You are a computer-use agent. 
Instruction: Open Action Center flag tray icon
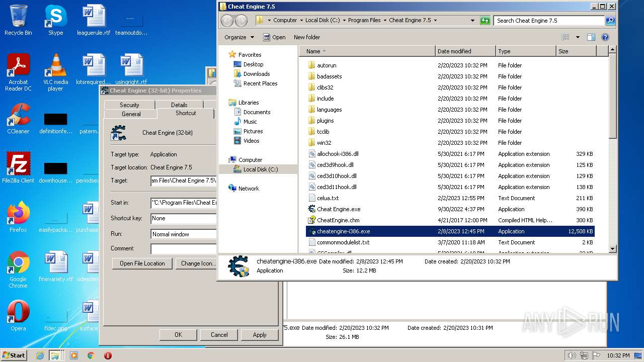[596, 355]
